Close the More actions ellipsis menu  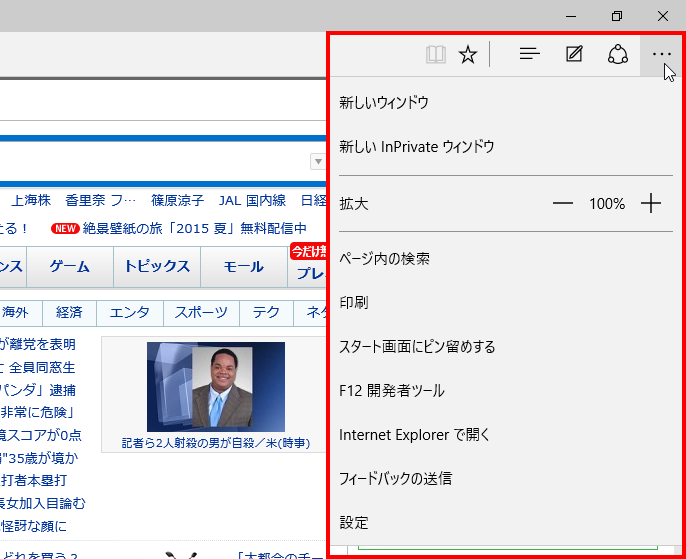(x=662, y=55)
